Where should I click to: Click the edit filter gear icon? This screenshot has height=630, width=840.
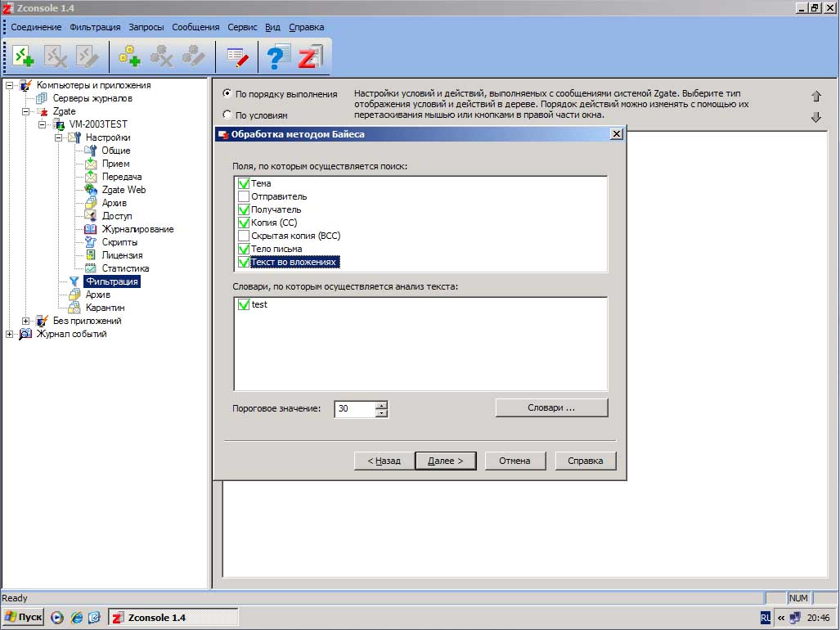coord(193,56)
